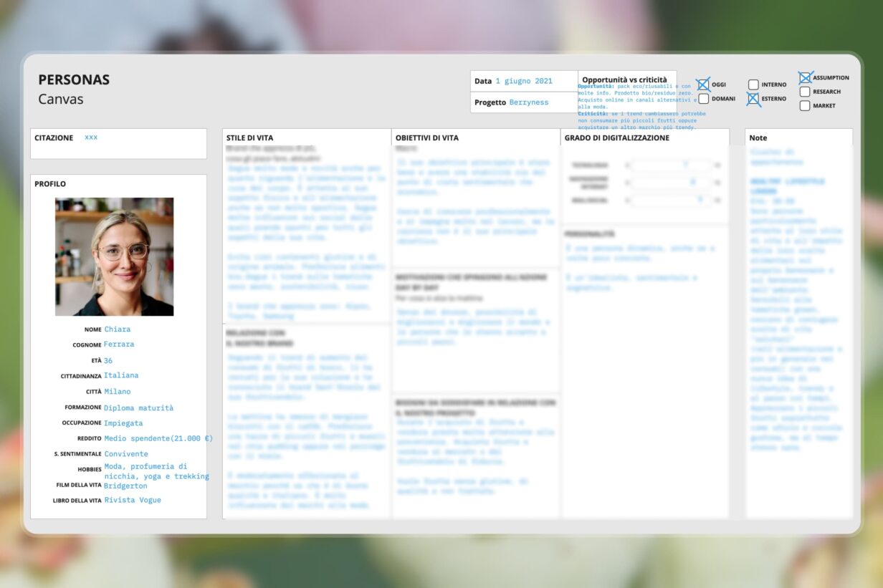Click the education value 'Diploma maturità'

click(x=139, y=408)
